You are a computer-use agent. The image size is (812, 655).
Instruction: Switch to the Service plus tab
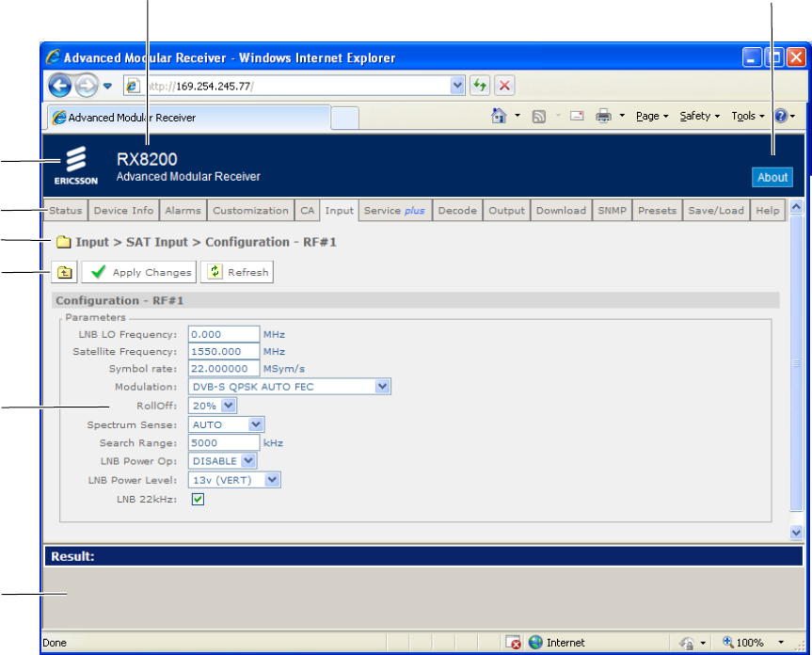394,210
